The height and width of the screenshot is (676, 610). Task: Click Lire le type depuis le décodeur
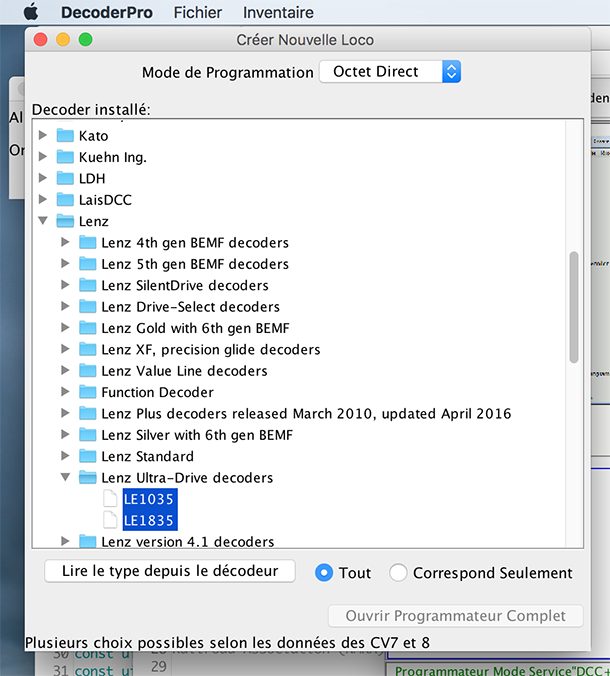[x=170, y=571]
